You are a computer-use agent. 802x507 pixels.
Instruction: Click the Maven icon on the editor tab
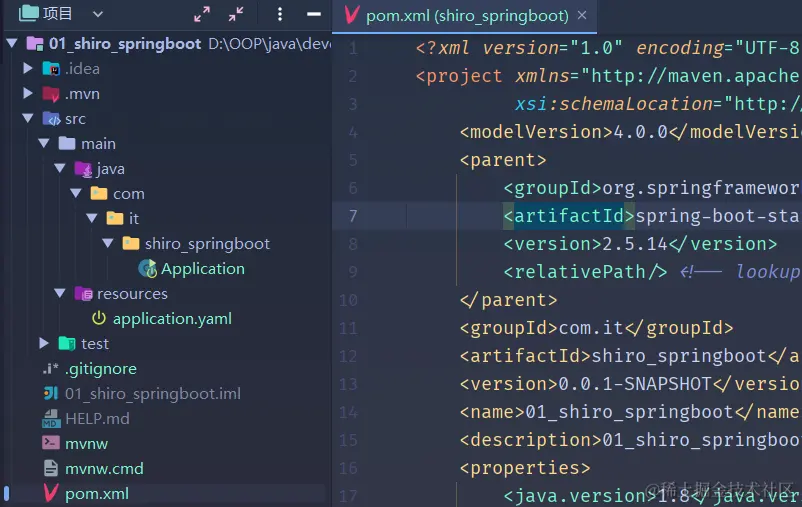(352, 15)
